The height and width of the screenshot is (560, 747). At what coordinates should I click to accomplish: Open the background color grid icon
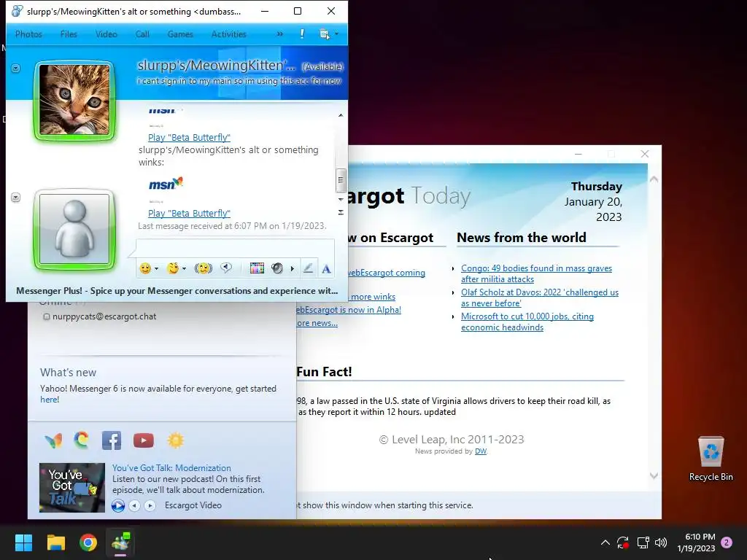[257, 268]
